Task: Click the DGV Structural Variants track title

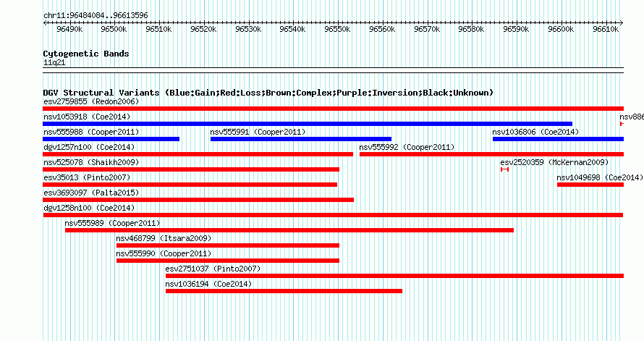Action: point(268,93)
